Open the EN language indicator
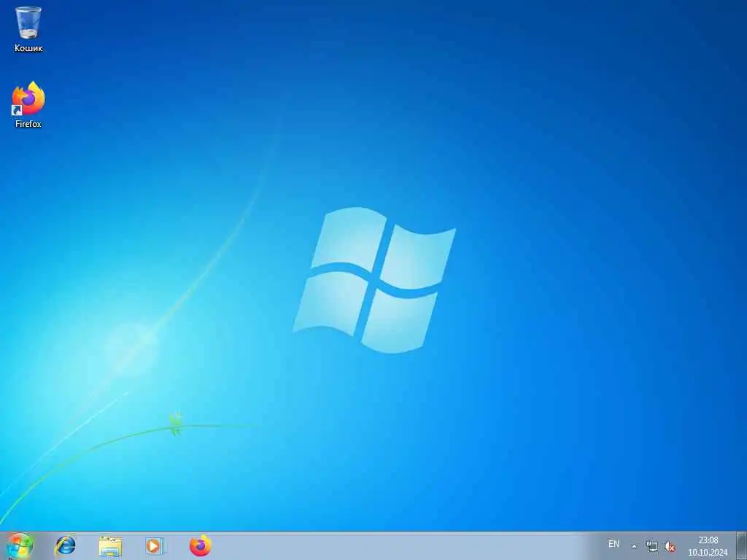 click(614, 544)
